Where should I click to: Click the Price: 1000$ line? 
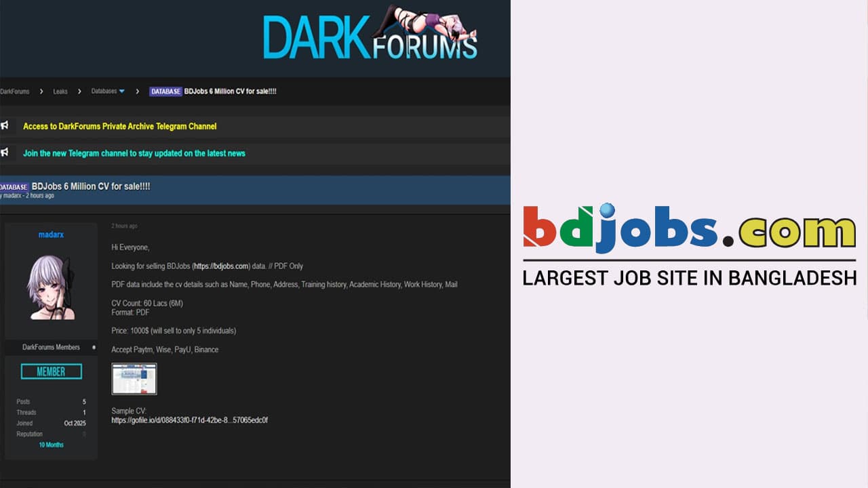point(174,331)
